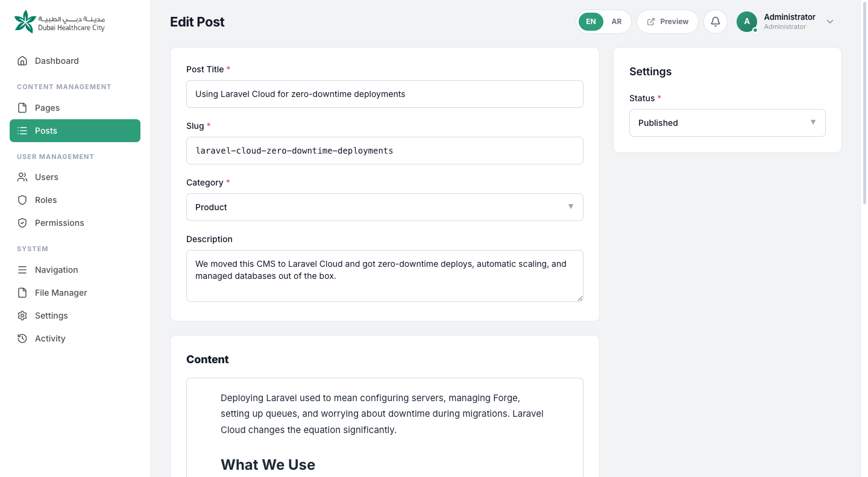
Task: Open the Category dropdown showing Product
Action: coord(385,207)
